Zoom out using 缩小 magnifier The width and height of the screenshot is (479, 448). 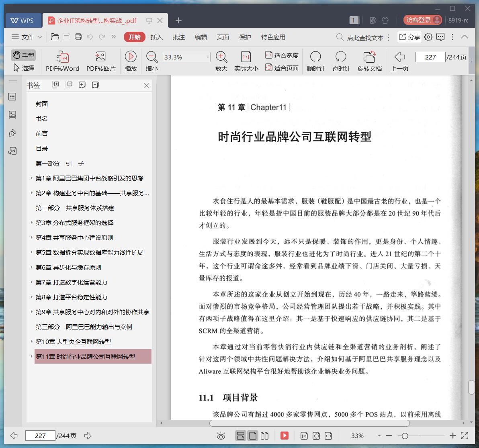point(152,61)
